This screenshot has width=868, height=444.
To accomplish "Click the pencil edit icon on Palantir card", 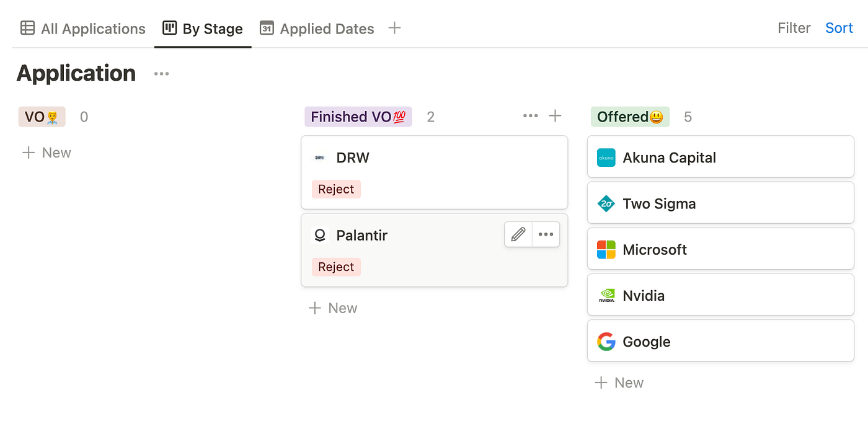I will 518,234.
